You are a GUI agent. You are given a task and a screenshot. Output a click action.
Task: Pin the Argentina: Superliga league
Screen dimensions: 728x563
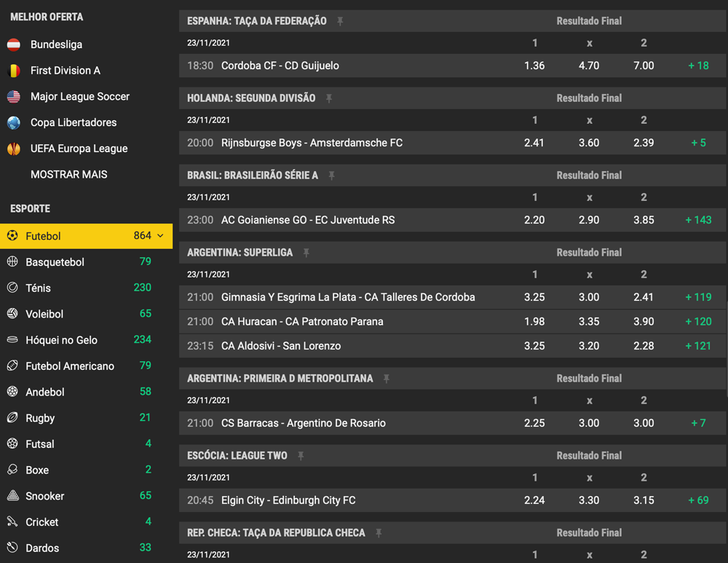pos(306,253)
